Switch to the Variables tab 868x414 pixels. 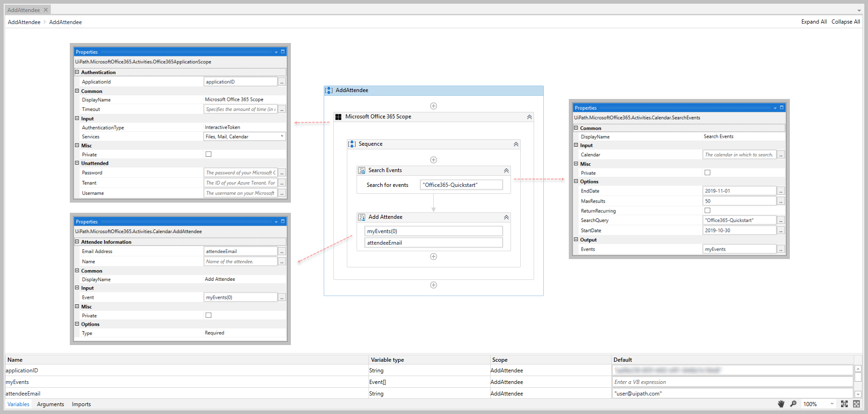(18, 404)
